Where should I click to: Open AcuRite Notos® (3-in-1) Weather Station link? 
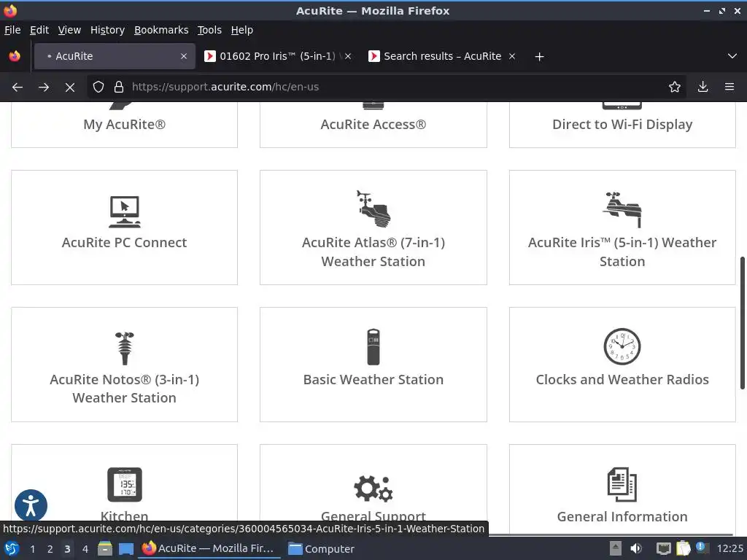(x=124, y=389)
